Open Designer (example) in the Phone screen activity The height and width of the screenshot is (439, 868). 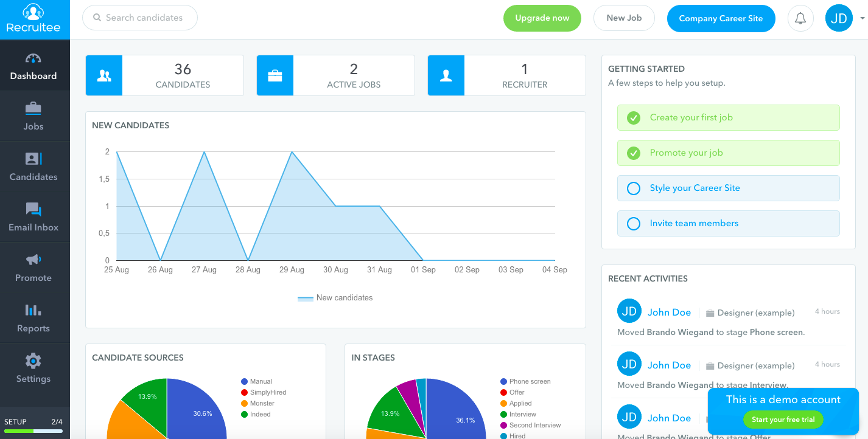[x=756, y=313]
